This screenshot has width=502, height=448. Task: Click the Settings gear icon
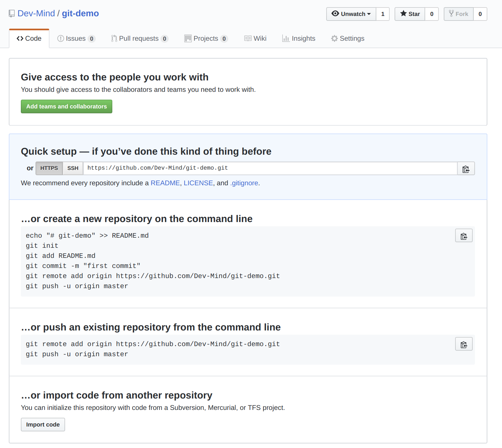[334, 38]
